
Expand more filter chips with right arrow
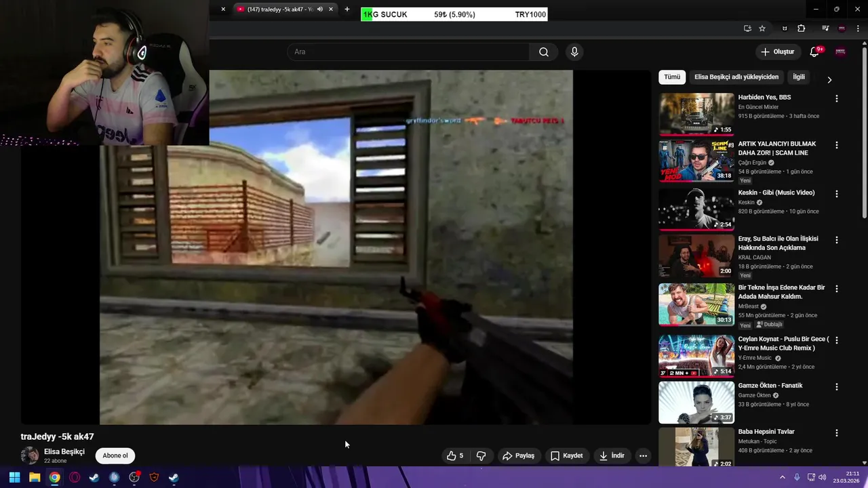click(x=829, y=80)
